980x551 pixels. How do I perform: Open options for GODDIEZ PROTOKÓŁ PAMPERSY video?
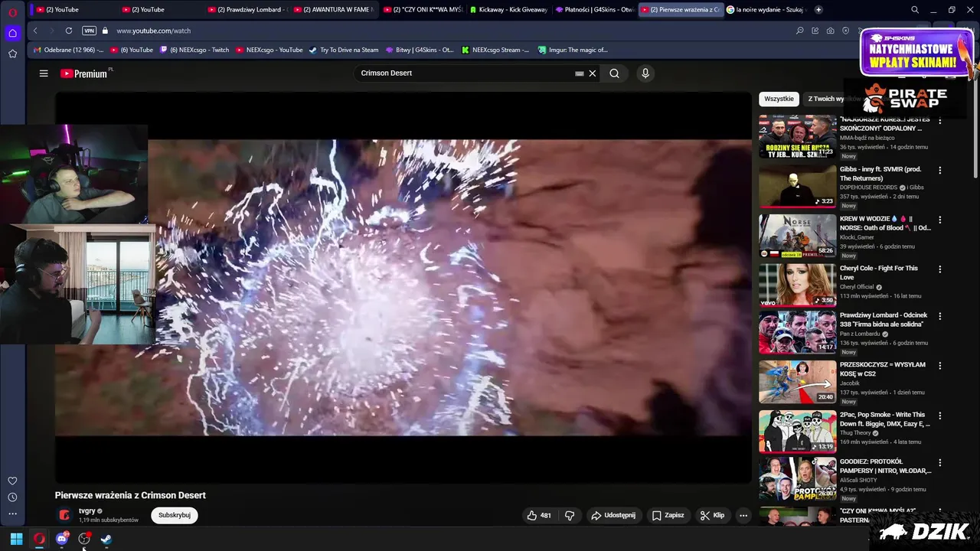tap(940, 462)
